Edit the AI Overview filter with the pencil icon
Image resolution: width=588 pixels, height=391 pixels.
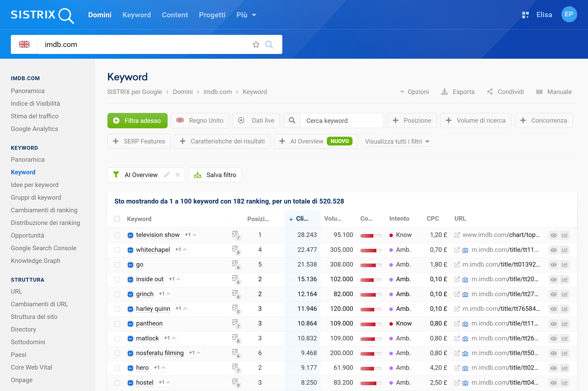point(167,175)
